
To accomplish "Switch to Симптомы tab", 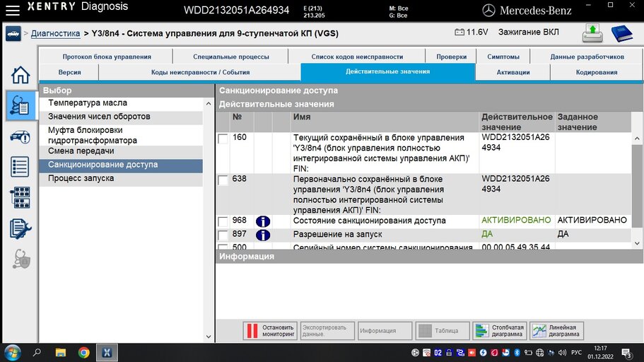I will 503,57.
